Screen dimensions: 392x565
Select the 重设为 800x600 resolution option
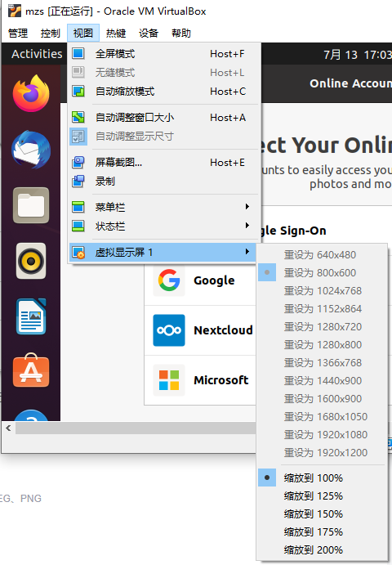322,273
